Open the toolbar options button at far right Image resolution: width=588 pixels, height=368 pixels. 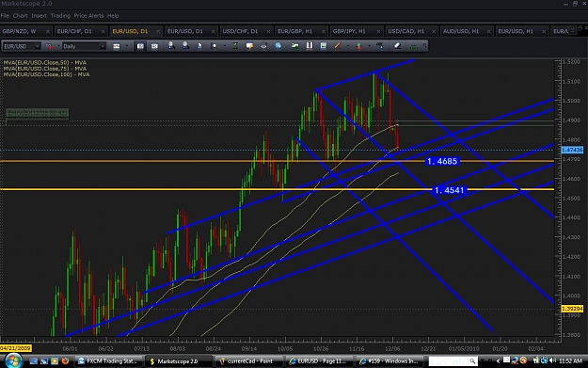coord(425,46)
